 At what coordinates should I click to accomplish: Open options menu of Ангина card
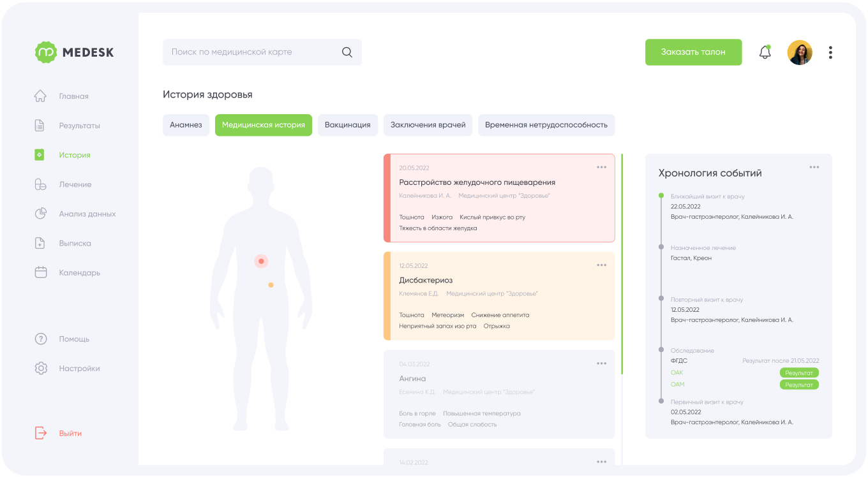601,363
